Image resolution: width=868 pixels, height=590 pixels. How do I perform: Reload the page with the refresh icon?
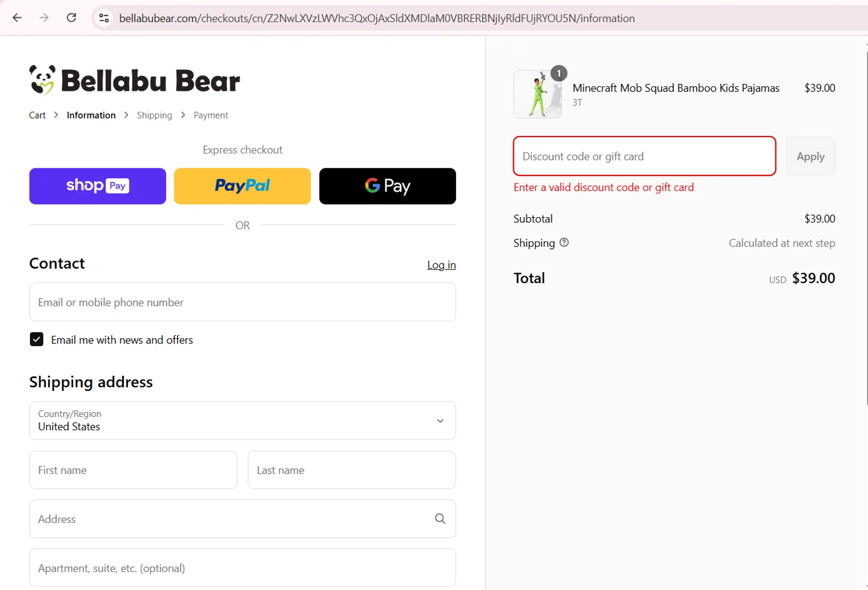click(71, 18)
